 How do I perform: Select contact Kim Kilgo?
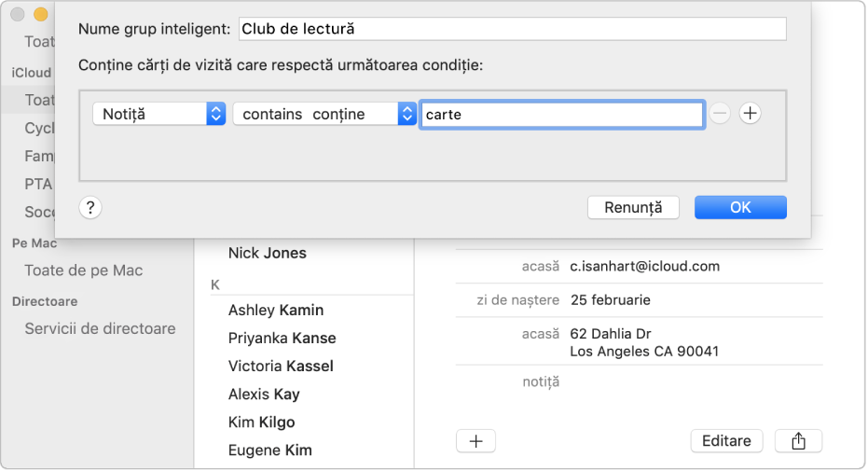tap(261, 423)
